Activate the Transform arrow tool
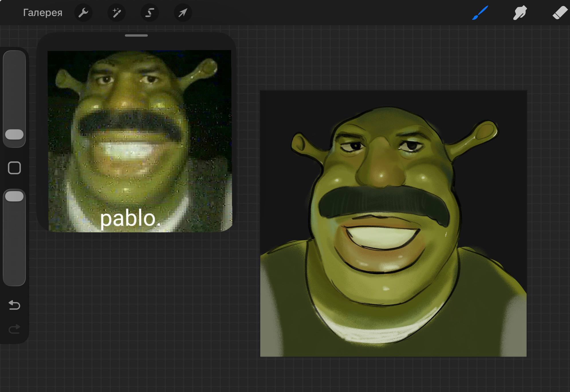This screenshot has height=392, width=570. tap(183, 13)
